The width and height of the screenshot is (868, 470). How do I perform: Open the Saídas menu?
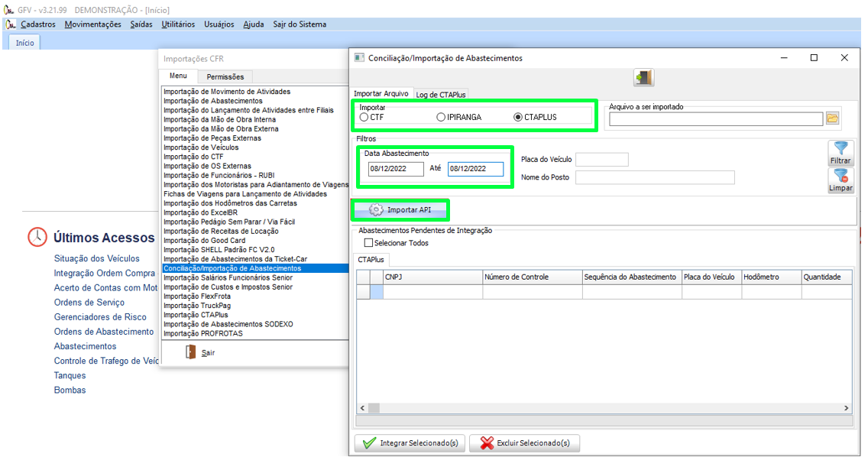pyautogui.click(x=141, y=24)
